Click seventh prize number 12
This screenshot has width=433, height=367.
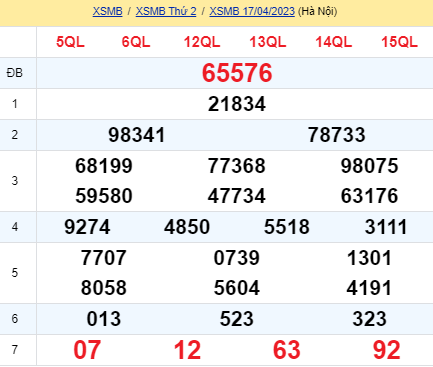(187, 350)
